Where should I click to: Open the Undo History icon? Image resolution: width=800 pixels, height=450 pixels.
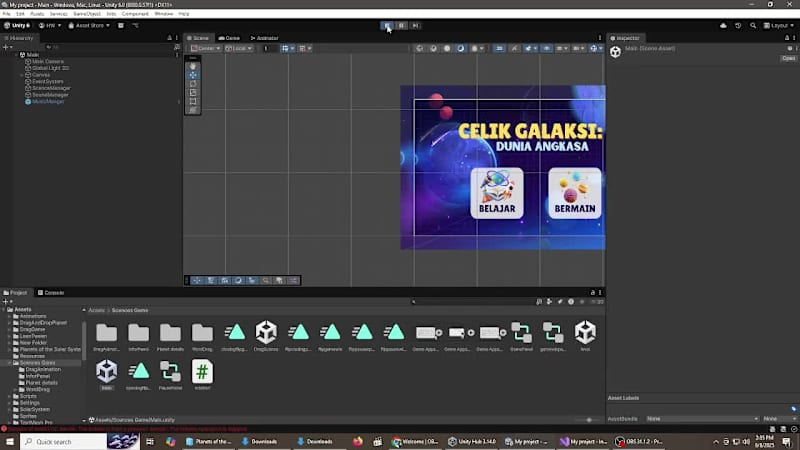tap(738, 26)
